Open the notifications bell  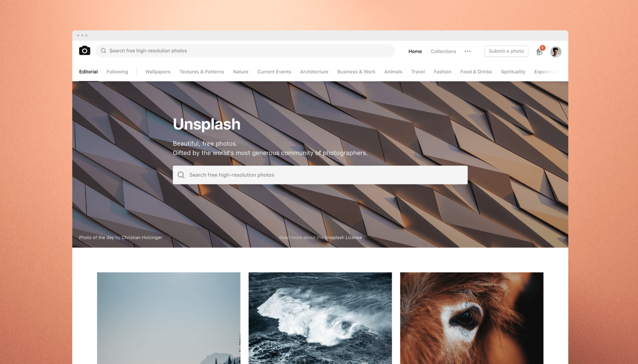(x=540, y=51)
